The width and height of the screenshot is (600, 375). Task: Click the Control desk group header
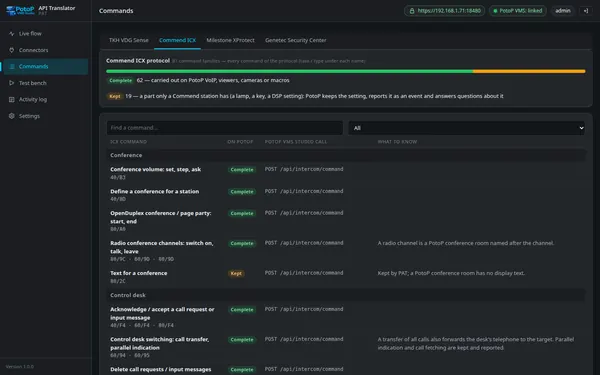[346, 295]
